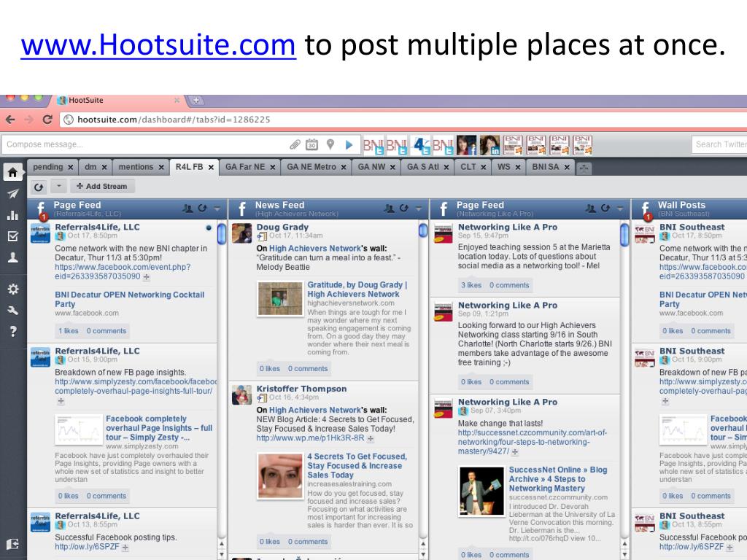Open a new browser tab

tap(196, 100)
